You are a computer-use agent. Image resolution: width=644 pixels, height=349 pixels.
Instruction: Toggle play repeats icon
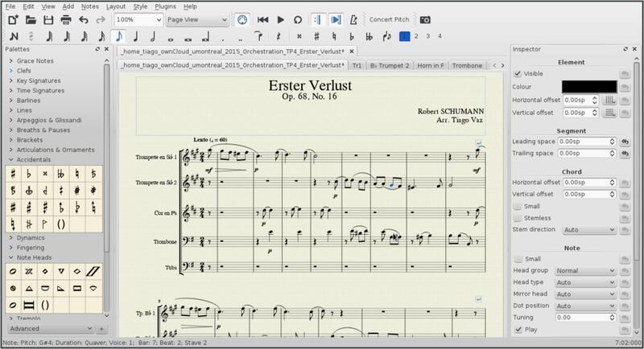[317, 19]
